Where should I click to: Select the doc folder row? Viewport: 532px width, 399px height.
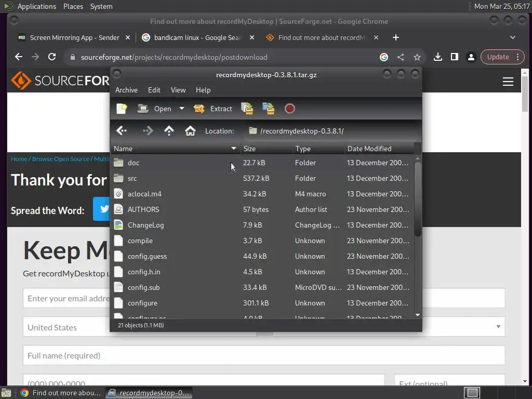click(262, 163)
